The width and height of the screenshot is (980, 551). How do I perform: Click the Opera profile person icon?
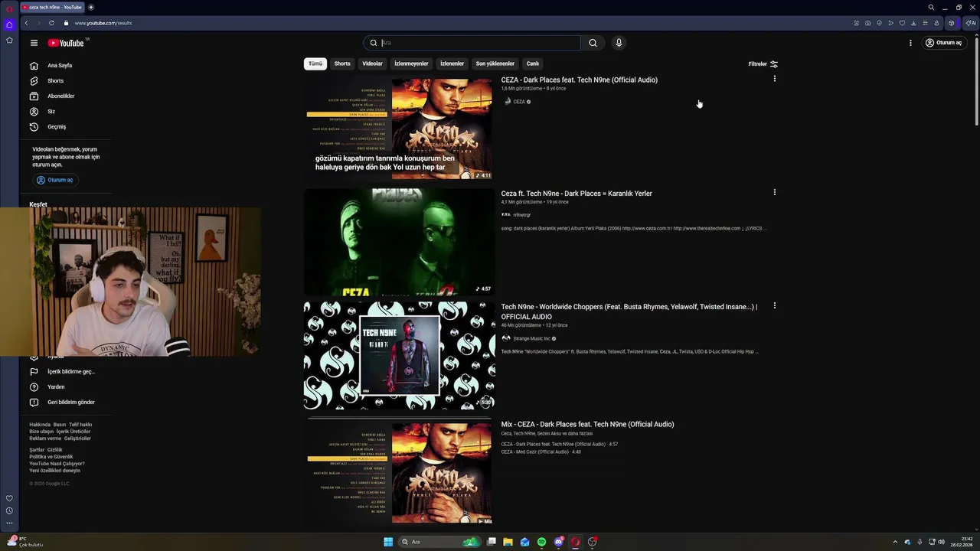pos(936,23)
